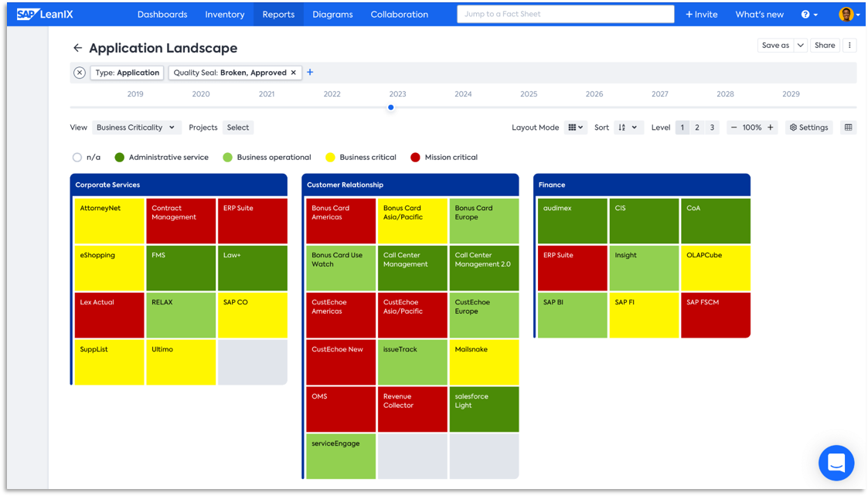The image size is (868, 496).
Task: Click Select next to Projects
Action: pyautogui.click(x=237, y=127)
